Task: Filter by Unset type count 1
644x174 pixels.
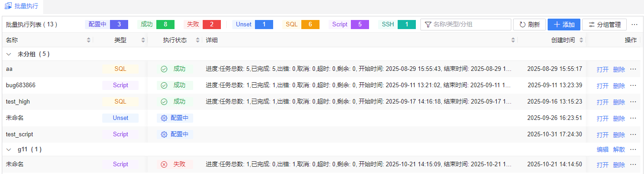Action: click(253, 25)
